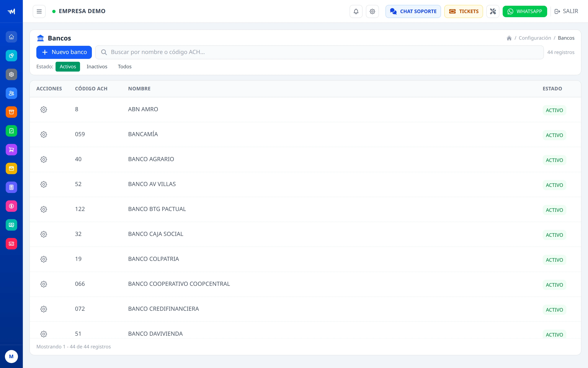Open the teal cash register sidebar icon
This screenshot has height=368, width=588.
pos(11,225)
